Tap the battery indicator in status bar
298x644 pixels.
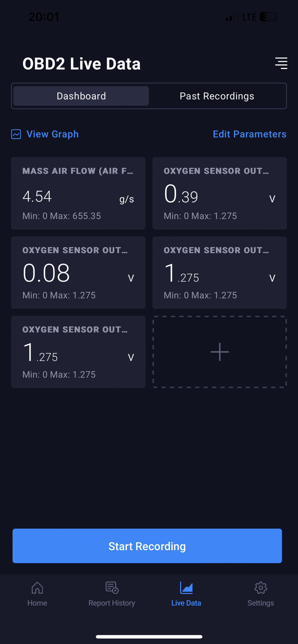[x=269, y=17]
